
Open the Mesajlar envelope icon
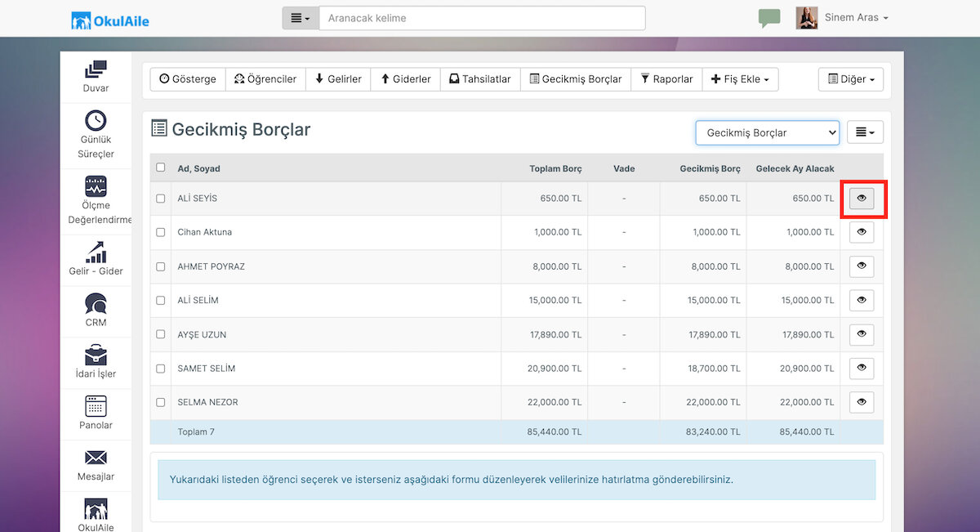tap(96, 458)
